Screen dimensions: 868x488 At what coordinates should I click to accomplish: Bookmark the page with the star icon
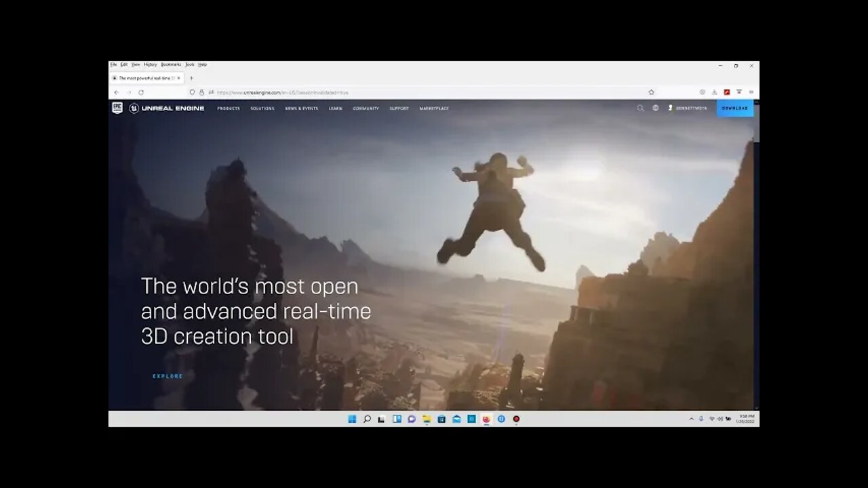pos(651,92)
